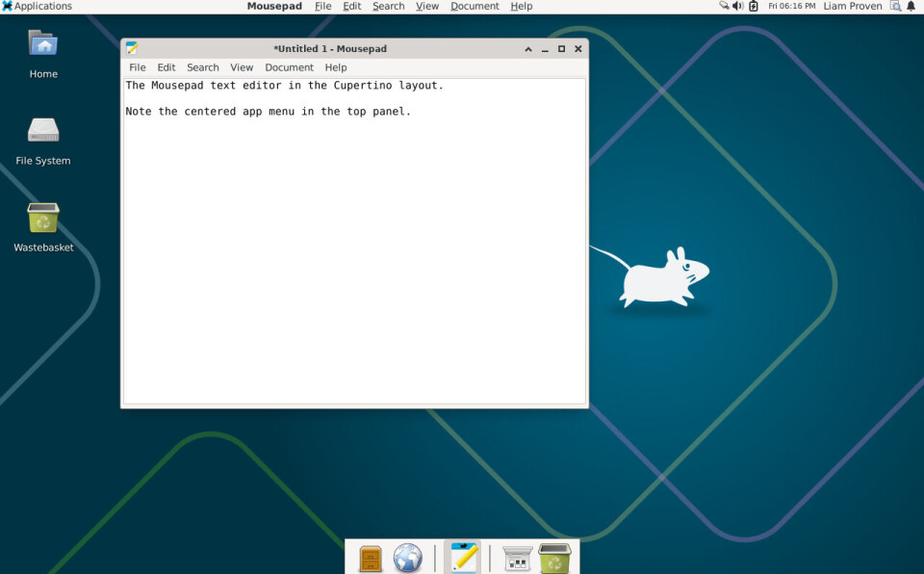Open the Home folder desktop icon

point(43,54)
